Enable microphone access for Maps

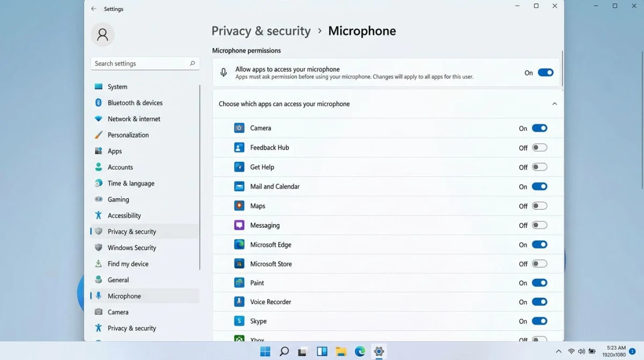(539, 206)
